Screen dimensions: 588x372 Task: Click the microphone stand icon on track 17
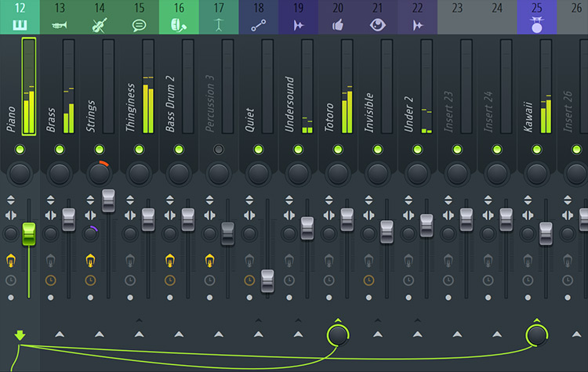(x=219, y=26)
